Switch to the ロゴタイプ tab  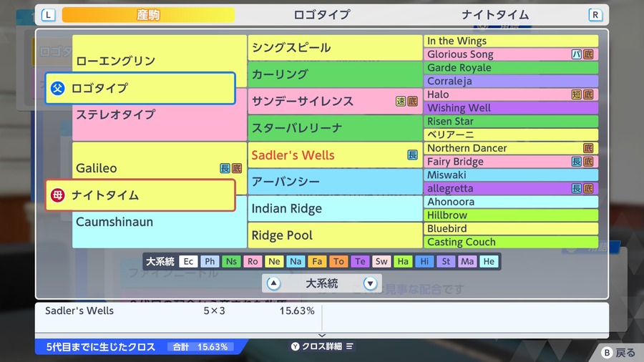coord(321,15)
